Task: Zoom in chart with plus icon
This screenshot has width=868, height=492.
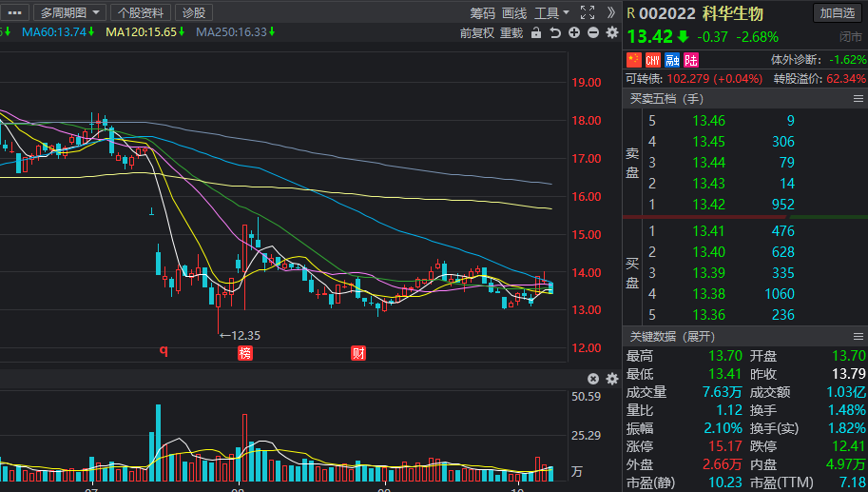Action: tap(574, 32)
